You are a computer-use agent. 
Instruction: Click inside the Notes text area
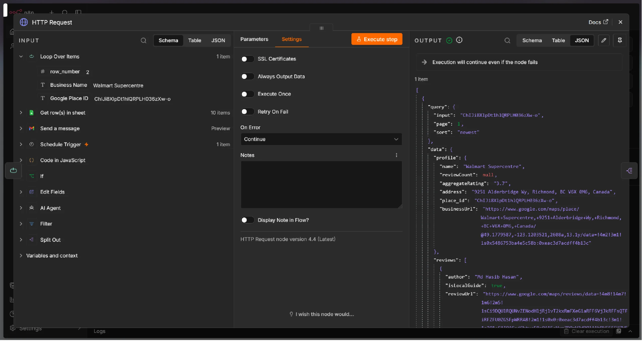[321, 185]
